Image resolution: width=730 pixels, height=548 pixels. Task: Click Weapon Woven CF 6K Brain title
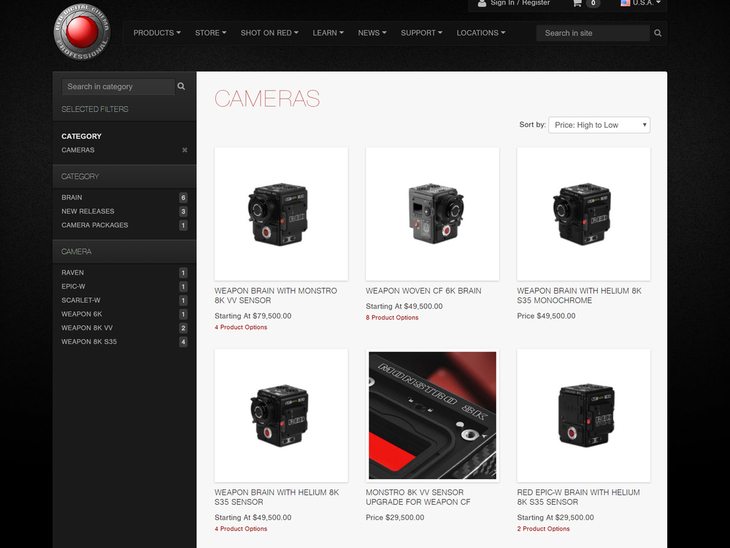[423, 291]
